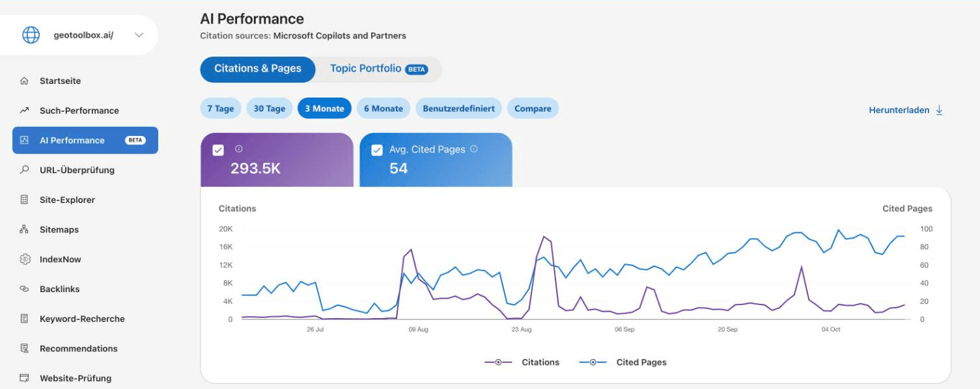Click the 06 Sep date label
Screen dimensions: 980x389
point(624,330)
